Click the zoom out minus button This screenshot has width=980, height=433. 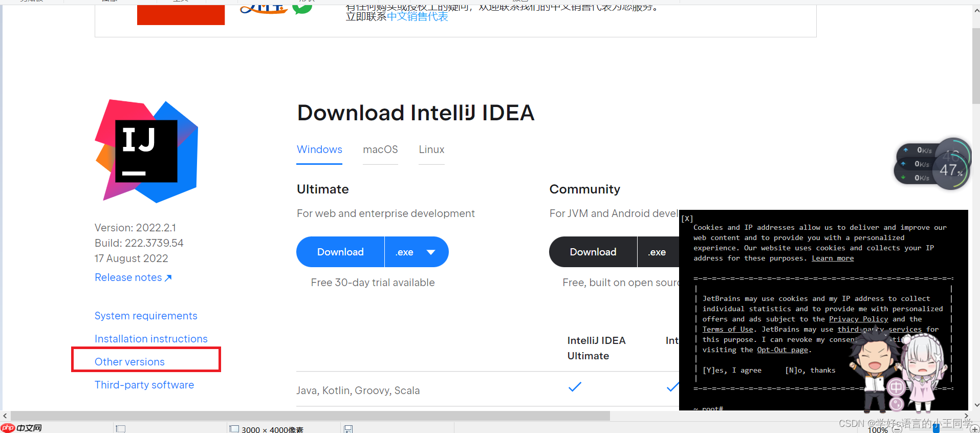coord(897,429)
